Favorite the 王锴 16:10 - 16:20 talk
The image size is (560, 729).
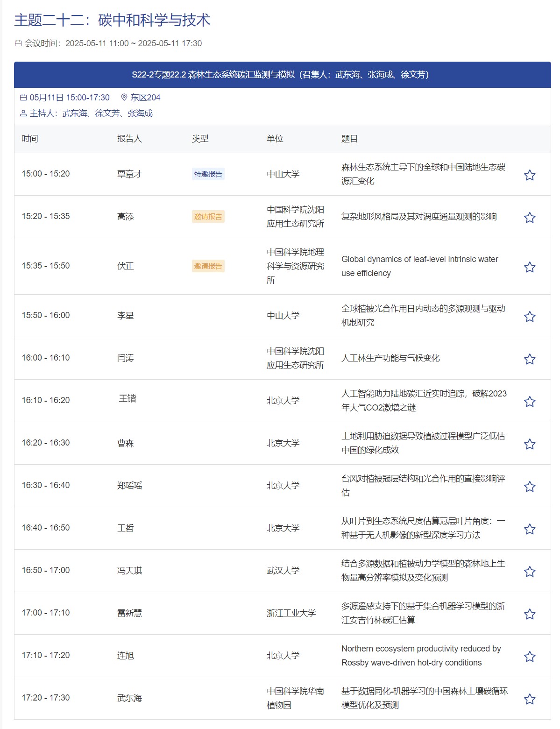(529, 402)
